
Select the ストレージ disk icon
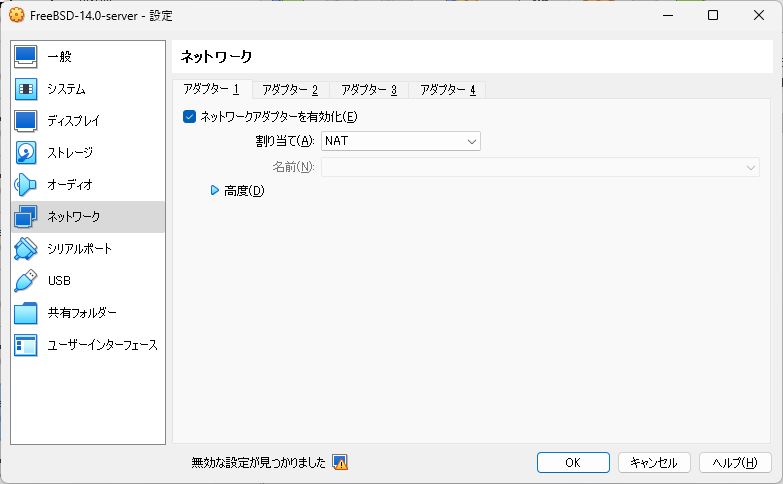click(25, 153)
